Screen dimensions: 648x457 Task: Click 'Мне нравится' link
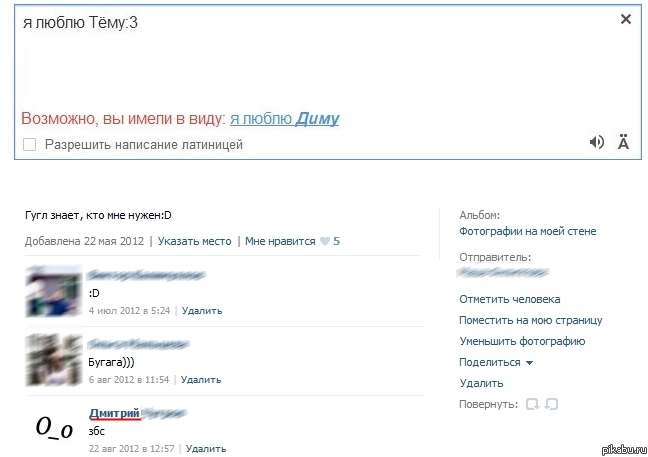[280, 241]
